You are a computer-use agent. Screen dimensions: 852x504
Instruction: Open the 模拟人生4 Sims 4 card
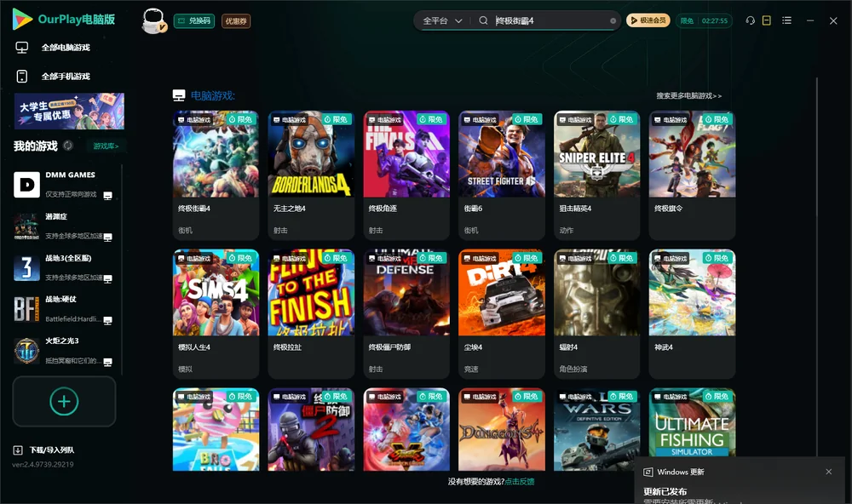point(216,314)
